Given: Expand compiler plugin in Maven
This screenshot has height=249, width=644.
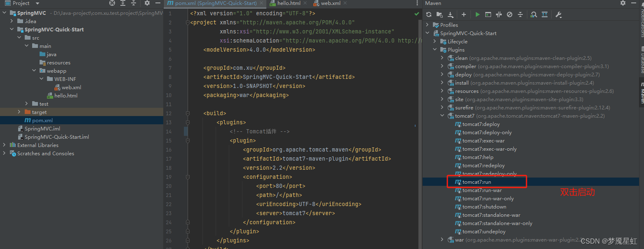Looking at the screenshot, I should (x=442, y=66).
